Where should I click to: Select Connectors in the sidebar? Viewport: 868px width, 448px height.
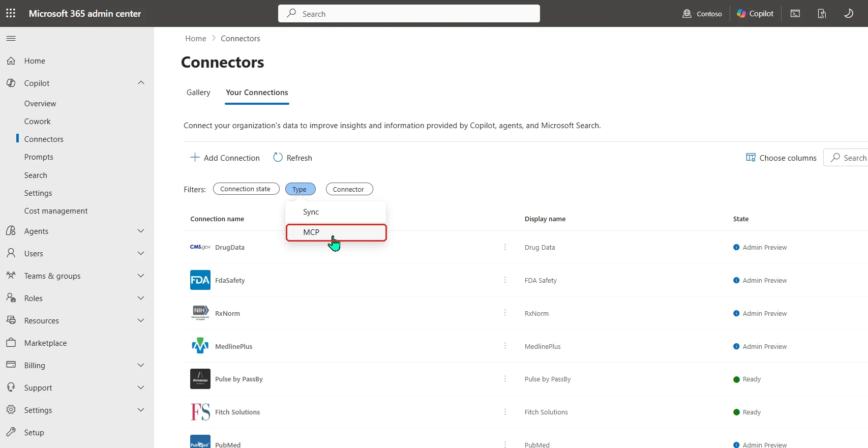[44, 139]
